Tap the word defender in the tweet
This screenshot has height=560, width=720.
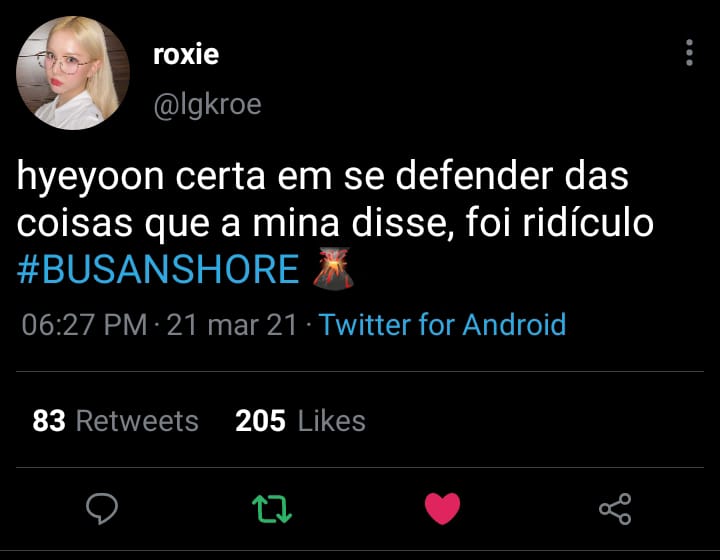pyautogui.click(x=474, y=176)
